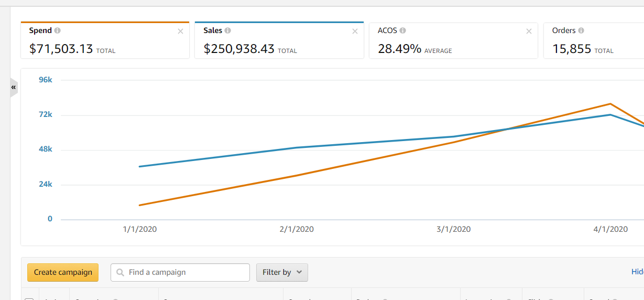644x300 pixels.
Task: Click the Create campaign button
Action: [63, 272]
